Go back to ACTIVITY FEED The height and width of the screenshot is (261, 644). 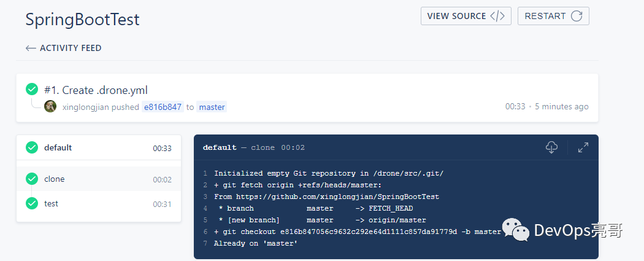pos(63,48)
